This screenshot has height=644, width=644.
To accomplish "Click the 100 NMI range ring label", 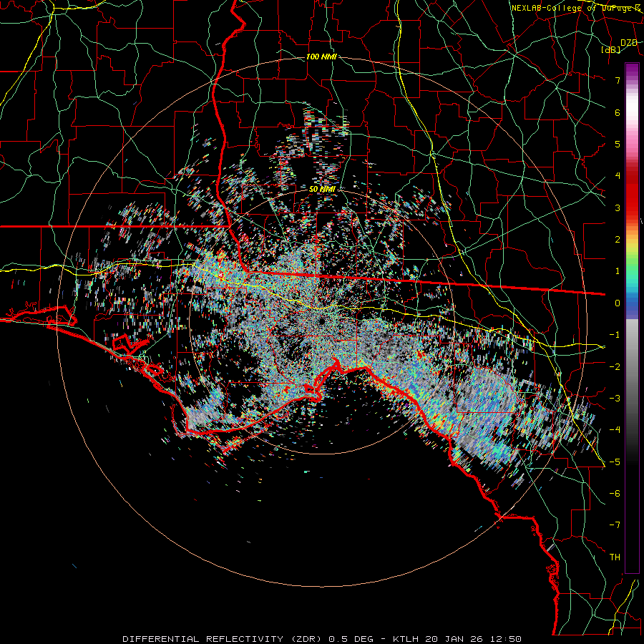I will [321, 57].
